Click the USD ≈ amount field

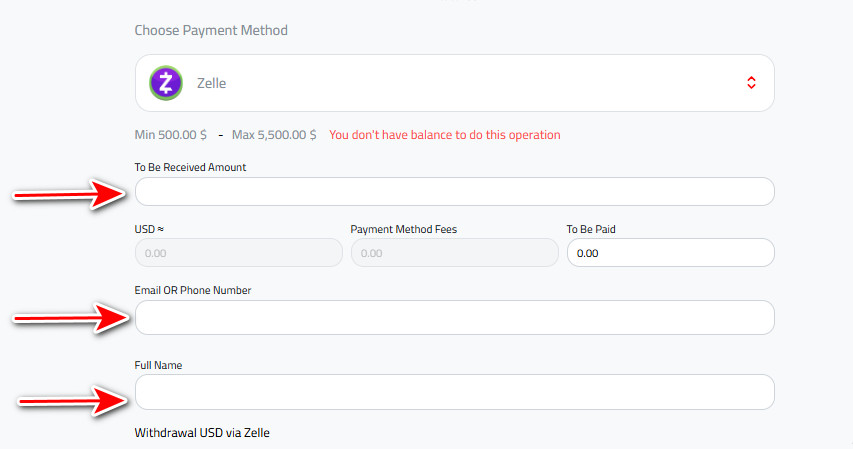(x=239, y=253)
